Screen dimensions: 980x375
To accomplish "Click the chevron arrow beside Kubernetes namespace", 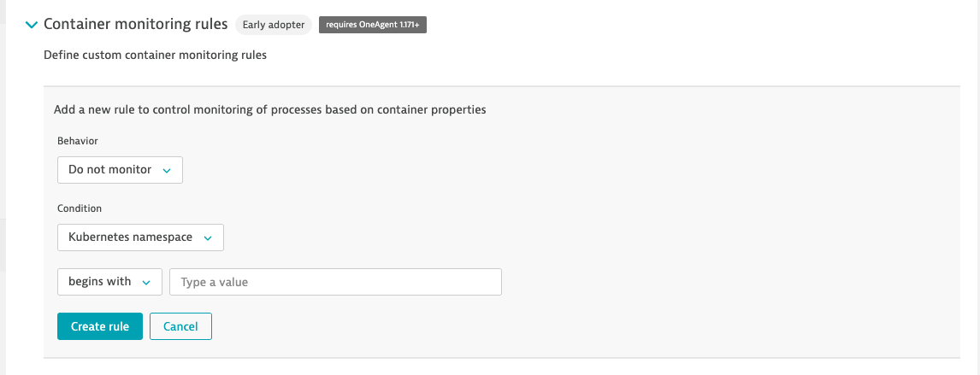I will coord(208,238).
